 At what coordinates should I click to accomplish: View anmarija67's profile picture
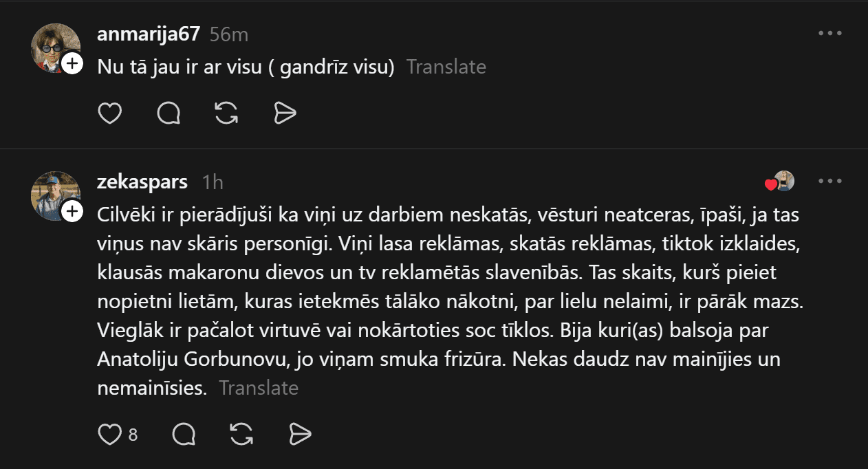point(54,47)
